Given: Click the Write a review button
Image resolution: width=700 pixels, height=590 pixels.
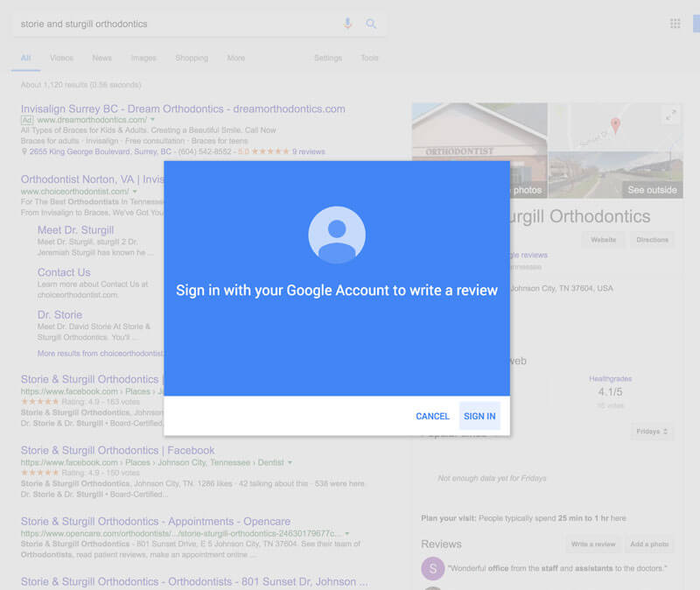Looking at the screenshot, I should tap(593, 544).
